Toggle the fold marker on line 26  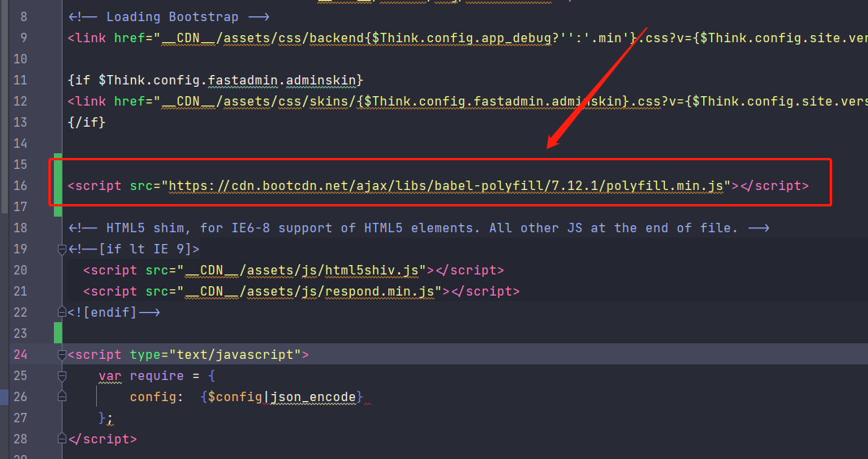(x=62, y=397)
